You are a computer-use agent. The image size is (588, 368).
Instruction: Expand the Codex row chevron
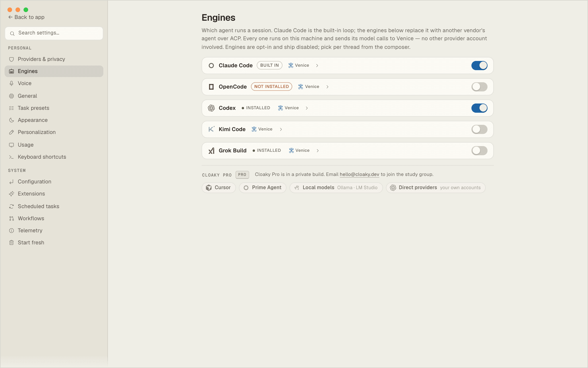click(307, 108)
